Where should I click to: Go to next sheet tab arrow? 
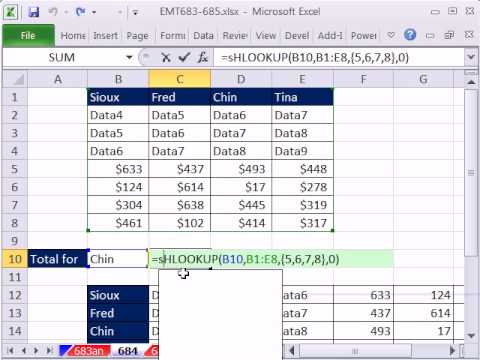coord(36,350)
